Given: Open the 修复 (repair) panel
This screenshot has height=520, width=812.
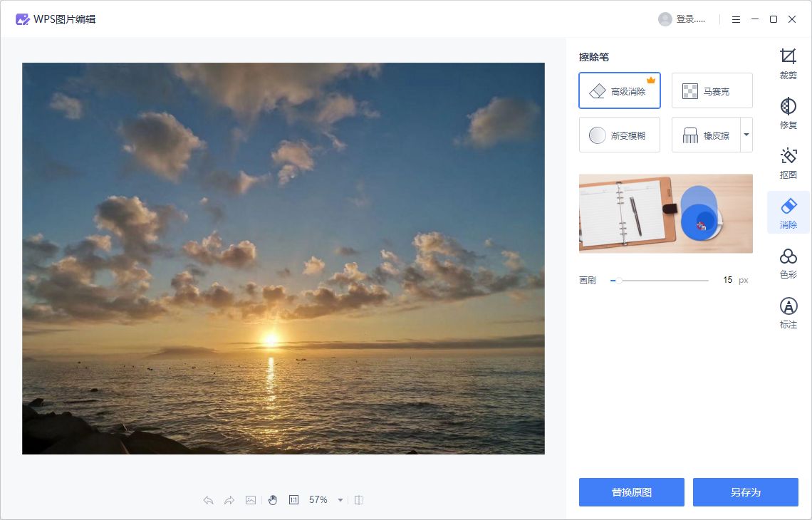Looking at the screenshot, I should pos(788,113).
